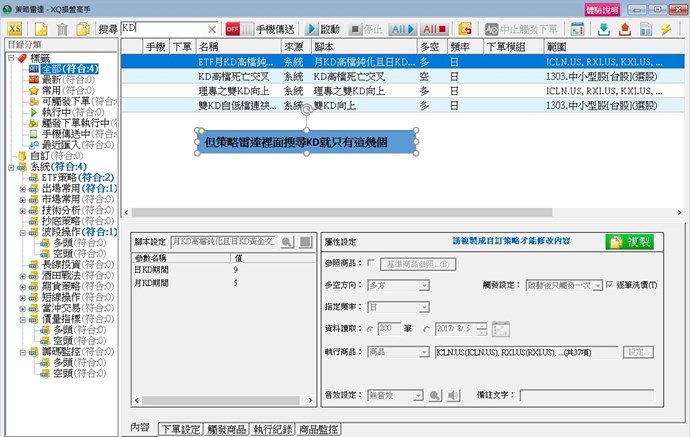Click the script search magnifier icon
The width and height of the screenshot is (690, 437).
286,242
